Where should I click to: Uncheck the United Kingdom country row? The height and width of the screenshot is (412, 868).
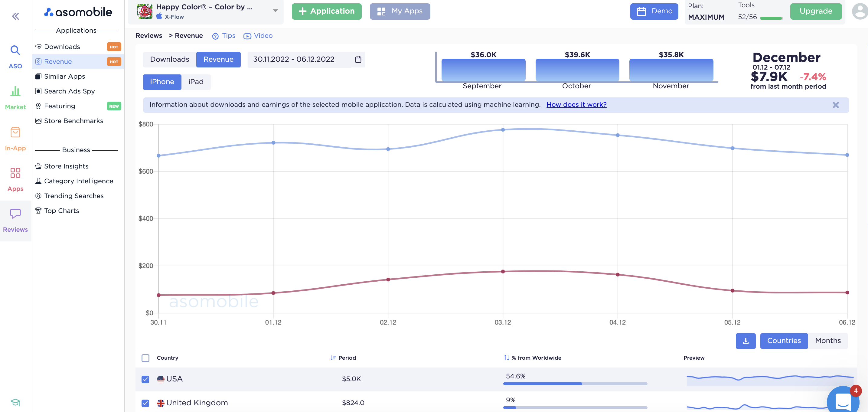pos(145,403)
